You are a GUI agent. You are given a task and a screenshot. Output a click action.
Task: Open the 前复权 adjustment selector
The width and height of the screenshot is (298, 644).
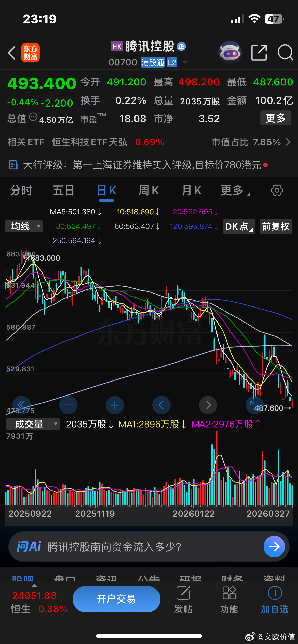click(x=276, y=226)
